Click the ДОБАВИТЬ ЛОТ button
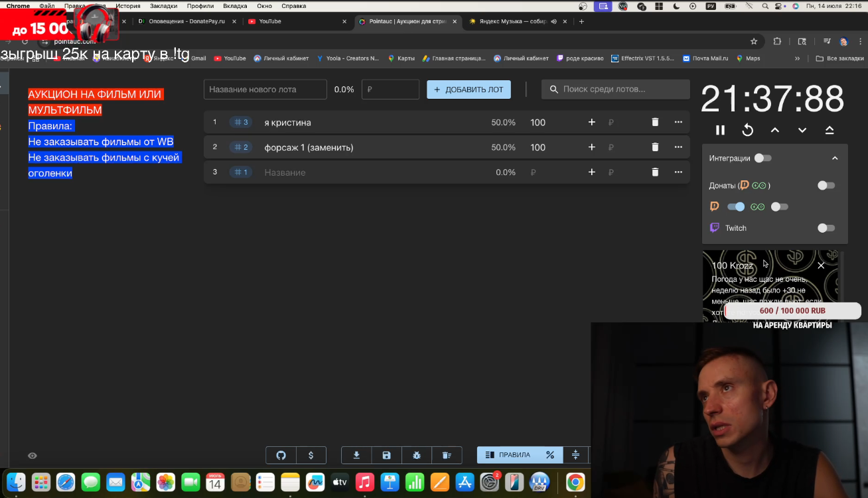This screenshot has width=868, height=498. point(469,90)
